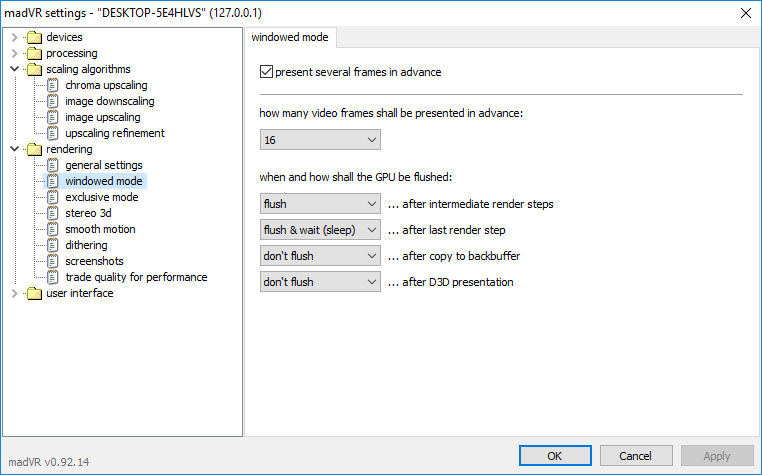This screenshot has width=762, height=475.
Task: Expand the devices tree node
Action: coord(15,37)
